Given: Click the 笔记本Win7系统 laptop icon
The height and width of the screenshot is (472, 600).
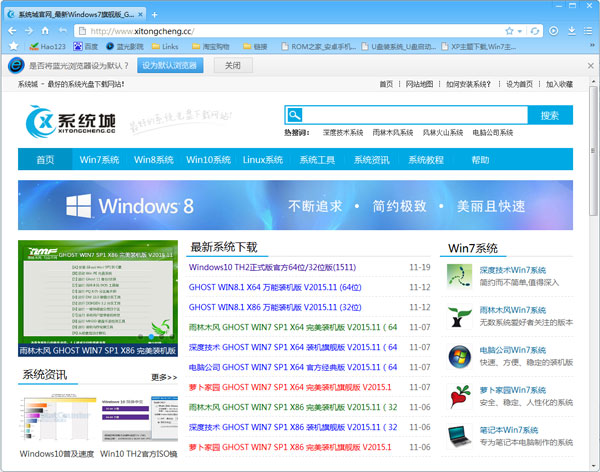Looking at the screenshot, I should tap(460, 436).
